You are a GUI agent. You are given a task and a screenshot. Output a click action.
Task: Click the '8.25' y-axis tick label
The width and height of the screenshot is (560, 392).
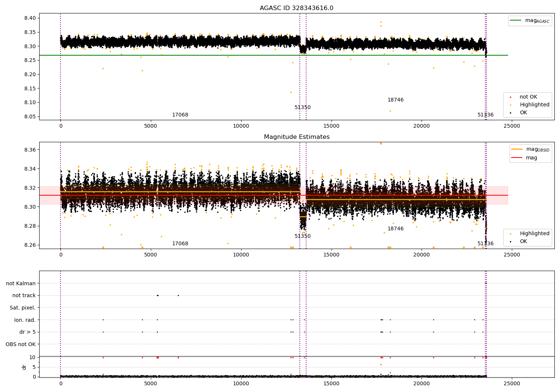point(31,60)
